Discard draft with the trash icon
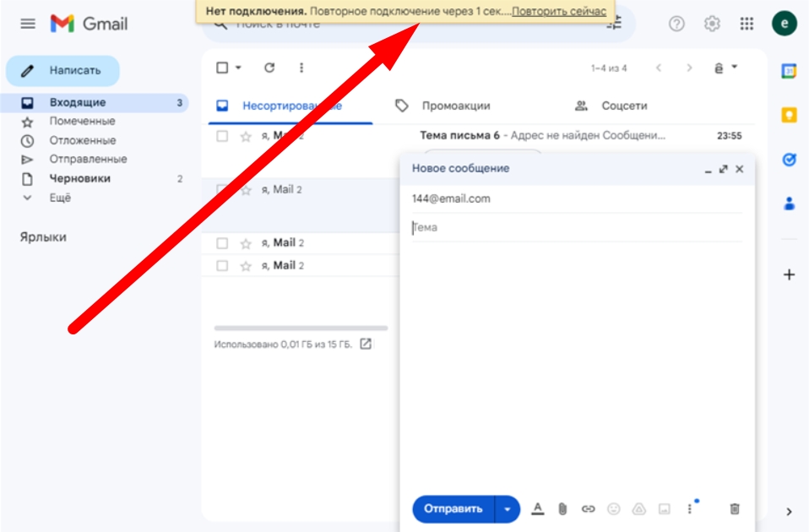Viewport: 809px width, 532px height. [735, 509]
